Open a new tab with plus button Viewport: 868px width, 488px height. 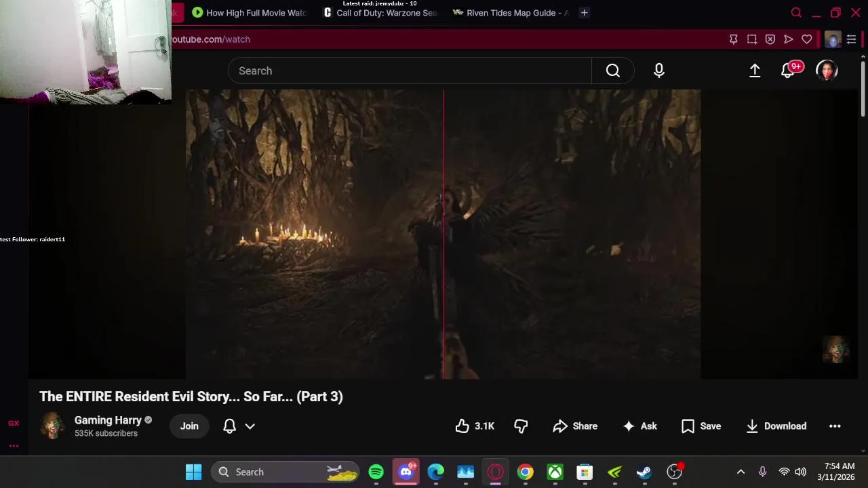[x=584, y=13]
